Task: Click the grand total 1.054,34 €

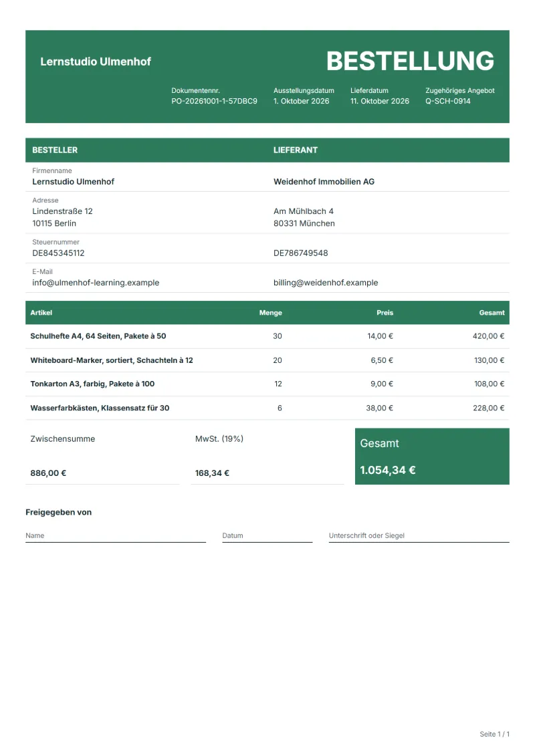Action: [388, 470]
